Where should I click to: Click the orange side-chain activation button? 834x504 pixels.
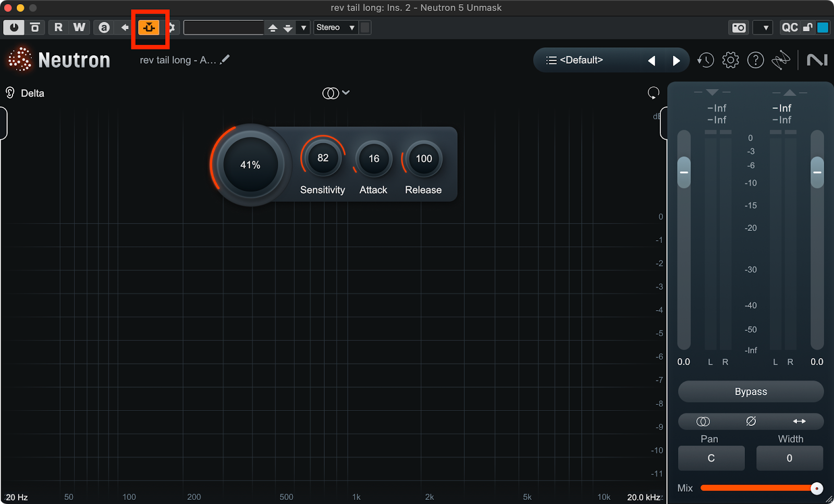pos(150,28)
